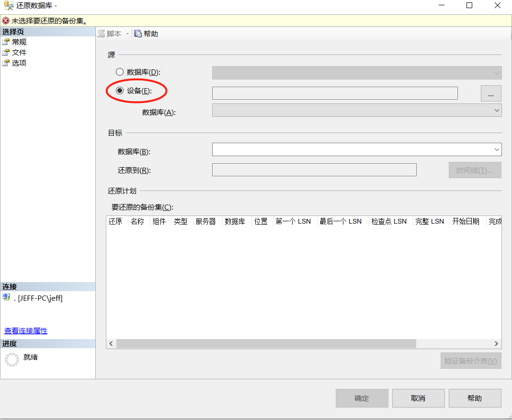512x420 pixels.
Task: Click the . [JEFF-PC\jeff] connection text
Action: pos(38,298)
